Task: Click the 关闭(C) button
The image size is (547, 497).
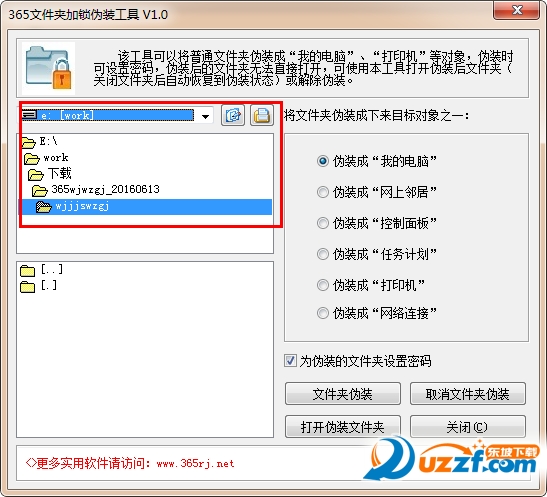Action: (x=467, y=426)
